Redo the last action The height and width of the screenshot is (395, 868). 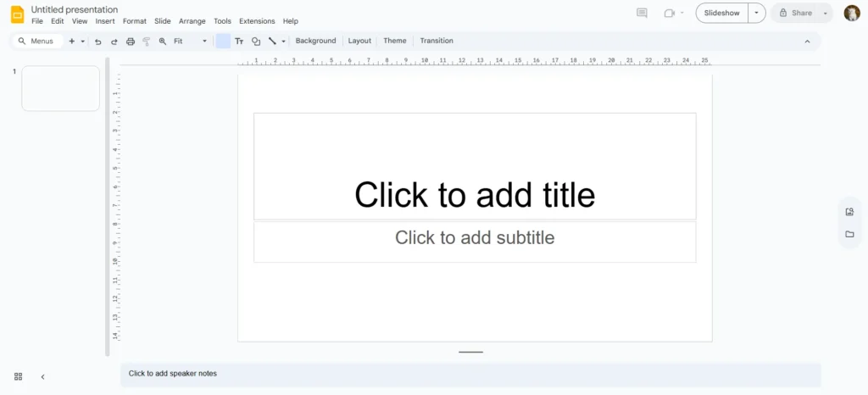[114, 42]
